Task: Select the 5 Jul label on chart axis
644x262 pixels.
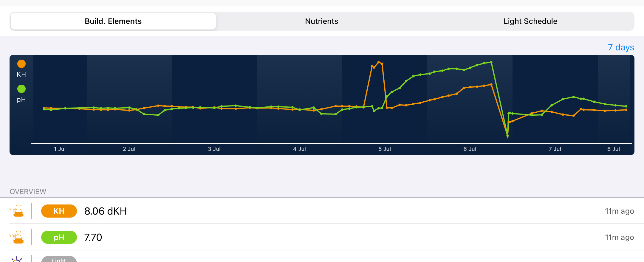Action: click(385, 149)
